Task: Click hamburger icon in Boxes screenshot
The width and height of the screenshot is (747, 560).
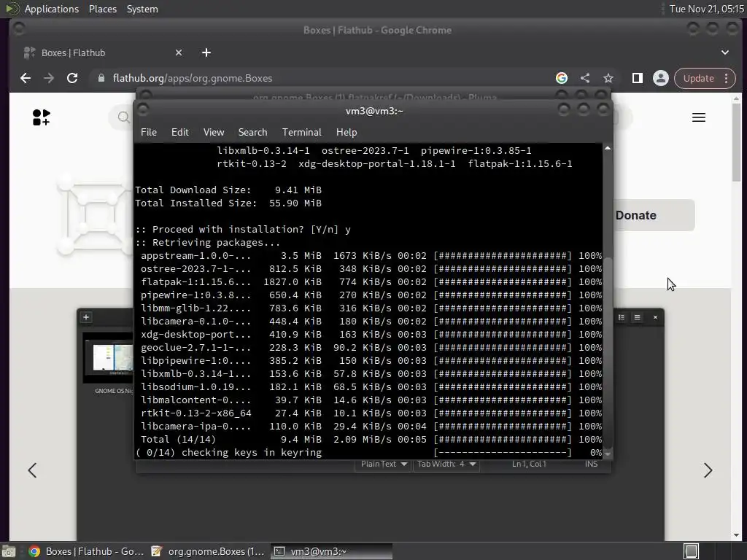Action: pyautogui.click(x=637, y=317)
